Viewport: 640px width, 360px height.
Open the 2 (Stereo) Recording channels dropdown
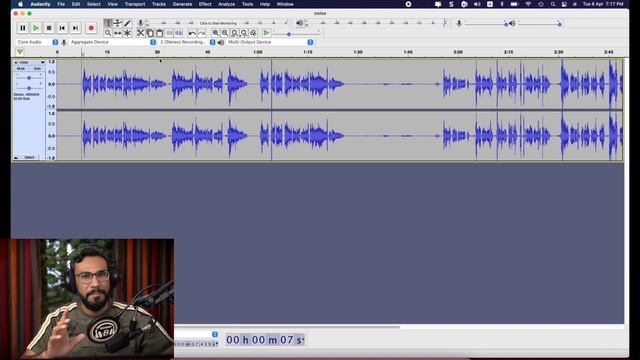pyautogui.click(x=187, y=42)
